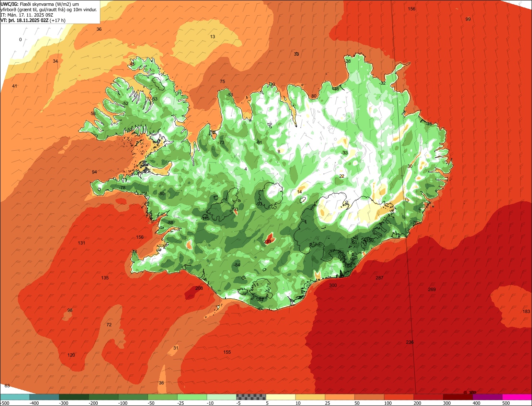Click the pale yellow 5 to 10 legend swatch
The height and width of the screenshot is (406, 532).
pos(281,397)
